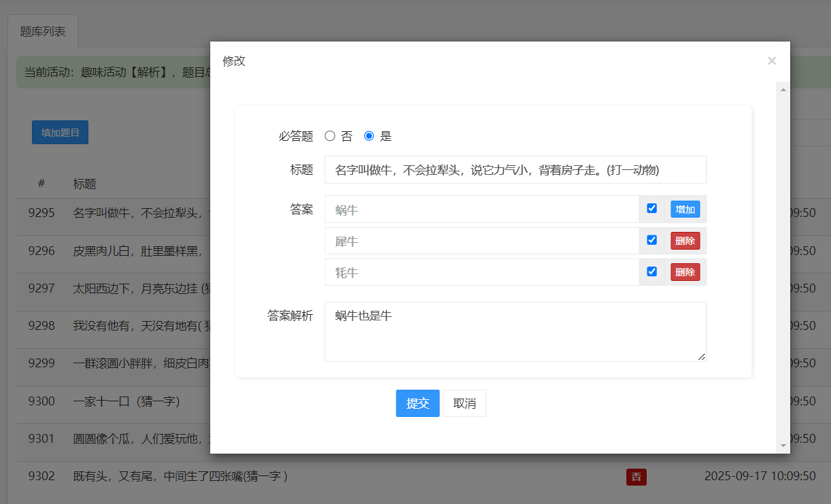831x504 pixels.
Task: Select the 否 radio option for 必答题
Action: pyautogui.click(x=330, y=136)
